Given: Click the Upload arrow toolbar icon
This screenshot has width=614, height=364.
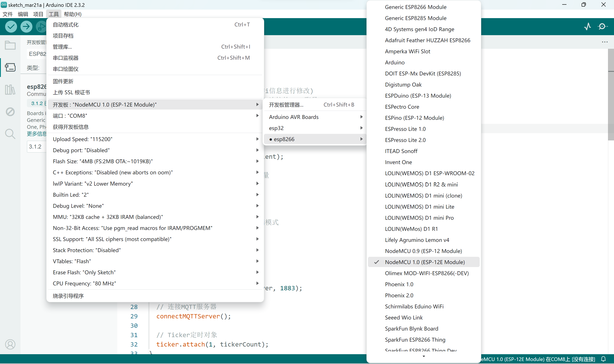Looking at the screenshot, I should point(26,26).
